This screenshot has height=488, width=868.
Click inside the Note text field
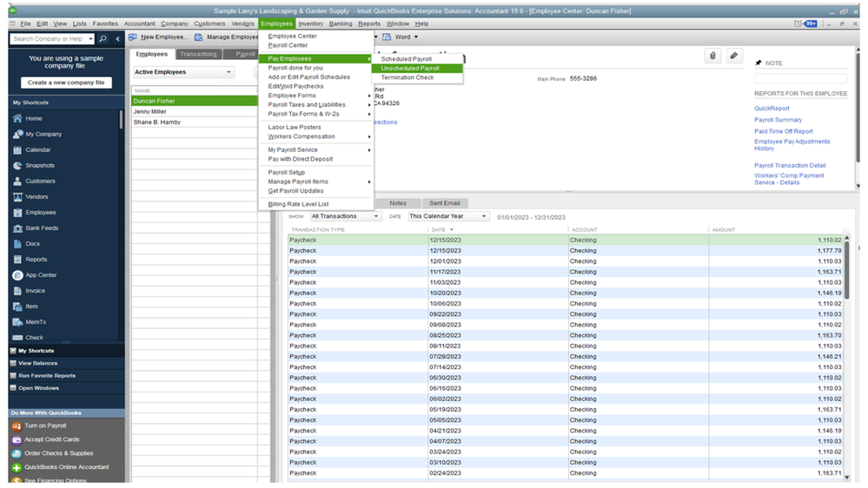coord(800,78)
